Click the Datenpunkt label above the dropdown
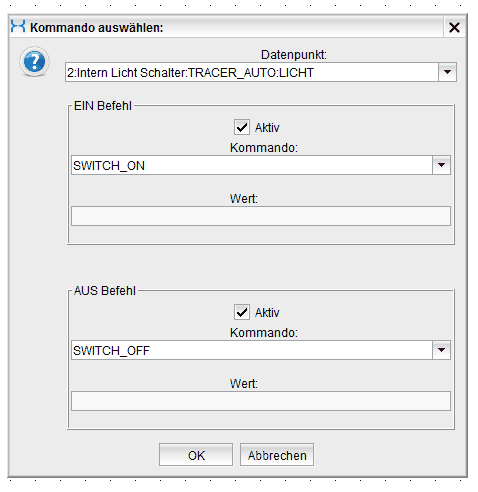 coord(294,55)
